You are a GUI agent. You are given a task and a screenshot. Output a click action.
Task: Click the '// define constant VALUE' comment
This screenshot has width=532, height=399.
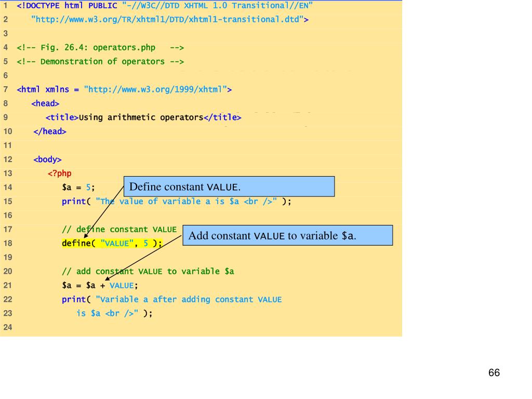coord(119,229)
